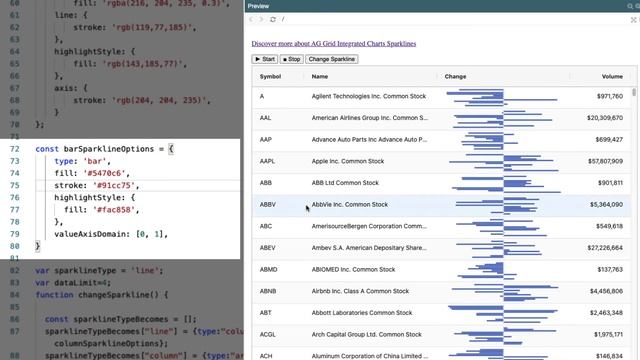Click the Change Sparkline button
The image size is (640, 360).
point(331,59)
